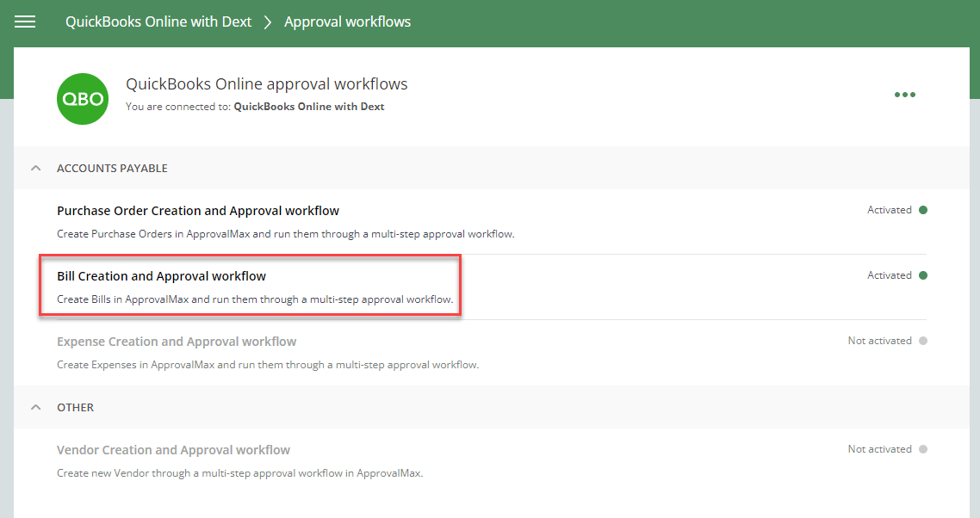Click 'Create new Vendor through' description
The image size is (980, 518).
pos(240,473)
